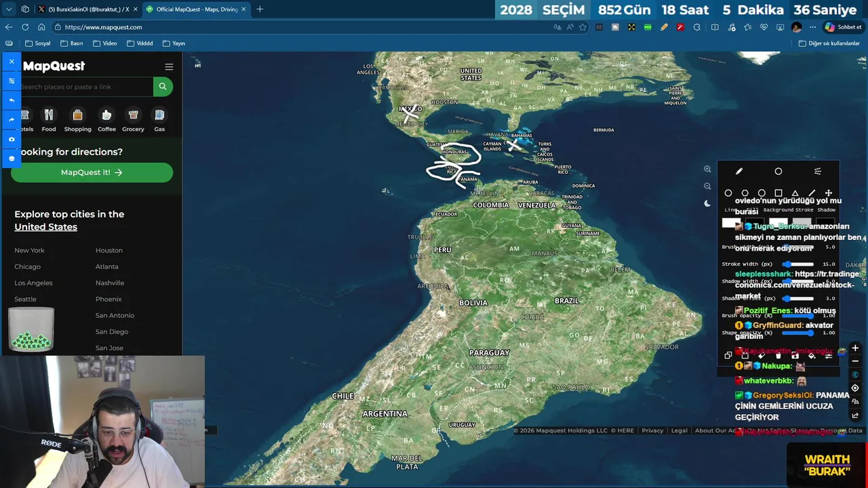868x488 pixels.
Task: Close the blue drawing sidebar with X
Action: click(x=12, y=62)
